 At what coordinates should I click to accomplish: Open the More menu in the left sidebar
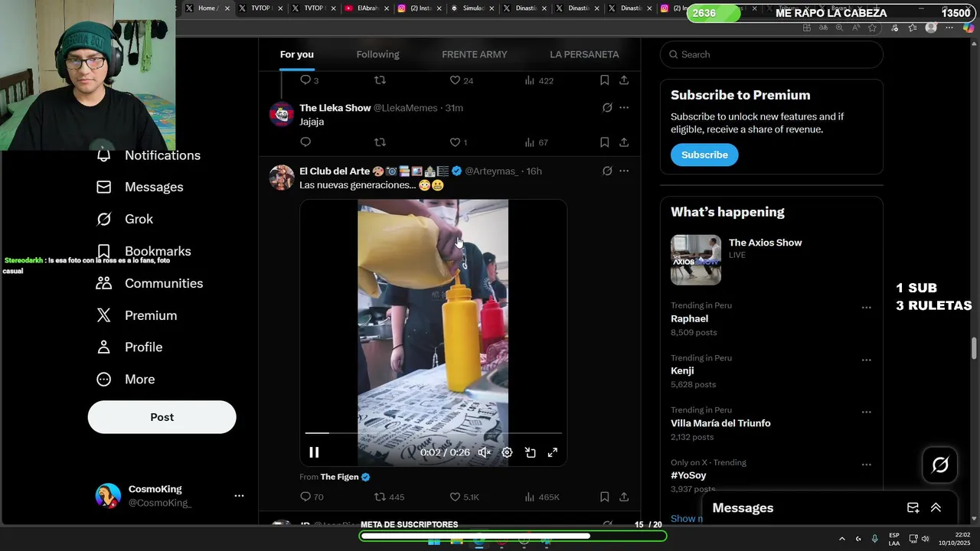[x=125, y=379]
